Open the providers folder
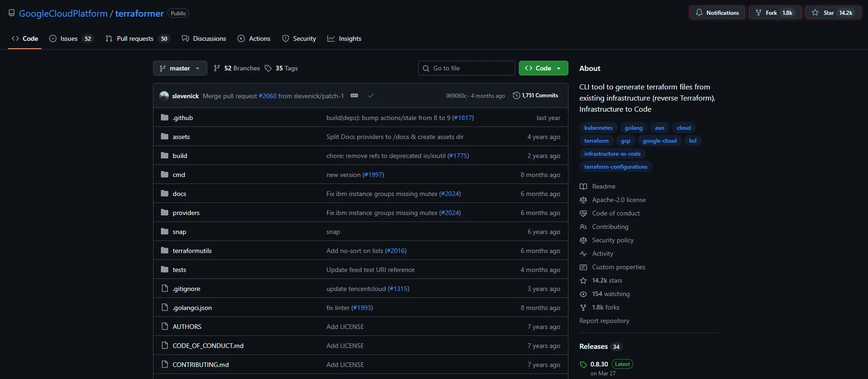Viewport: 868px width, 379px height. pyautogui.click(x=186, y=213)
